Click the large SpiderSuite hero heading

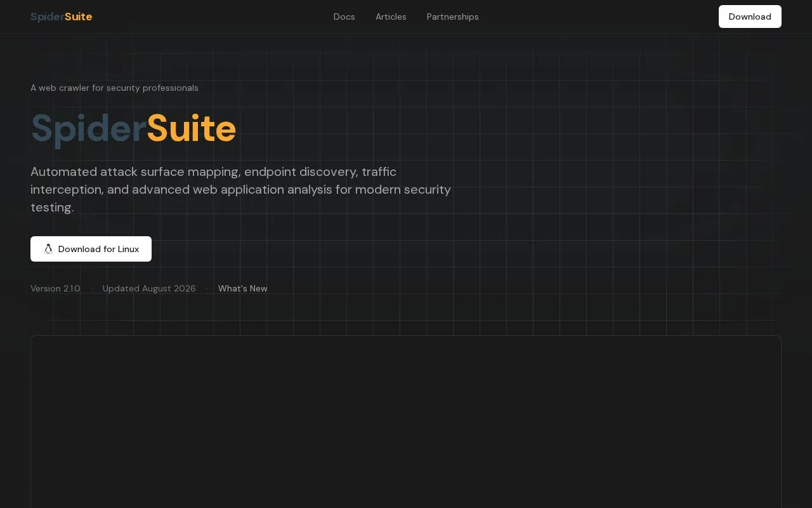pyautogui.click(x=133, y=128)
